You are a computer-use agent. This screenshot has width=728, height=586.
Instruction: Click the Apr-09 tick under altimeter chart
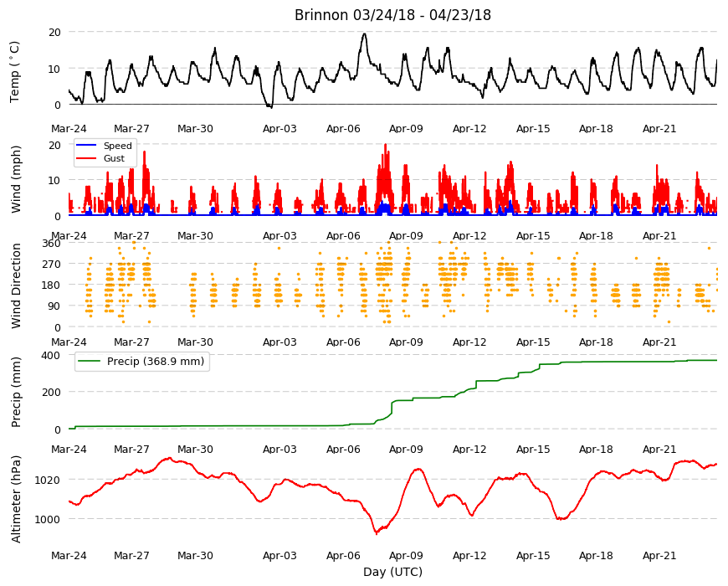[406, 555]
